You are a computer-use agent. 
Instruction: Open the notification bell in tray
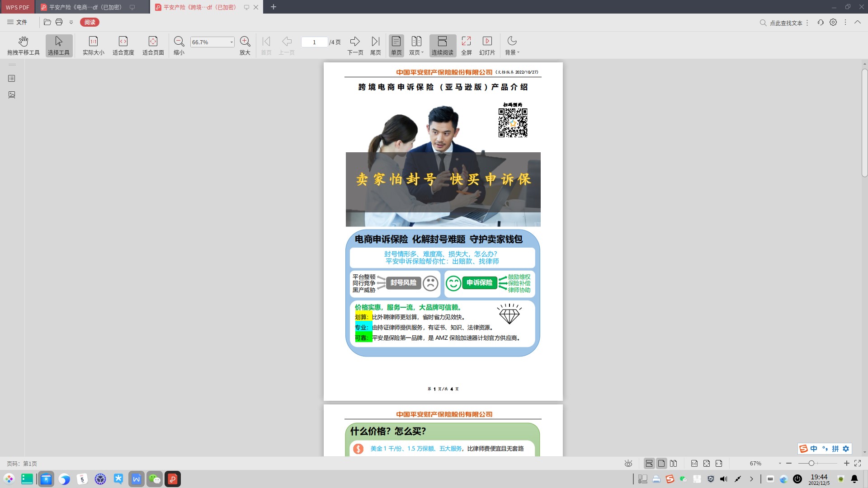point(854,479)
